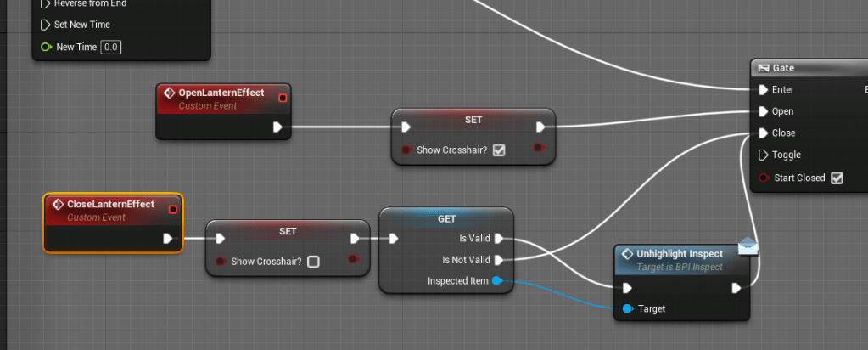
Task: Click the Is Valid output pin
Action: click(x=498, y=239)
